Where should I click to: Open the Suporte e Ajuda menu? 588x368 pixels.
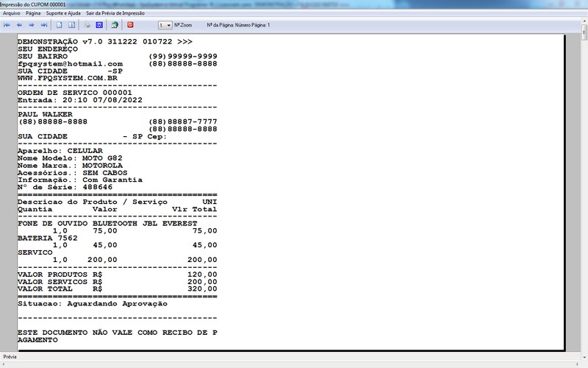click(x=63, y=13)
